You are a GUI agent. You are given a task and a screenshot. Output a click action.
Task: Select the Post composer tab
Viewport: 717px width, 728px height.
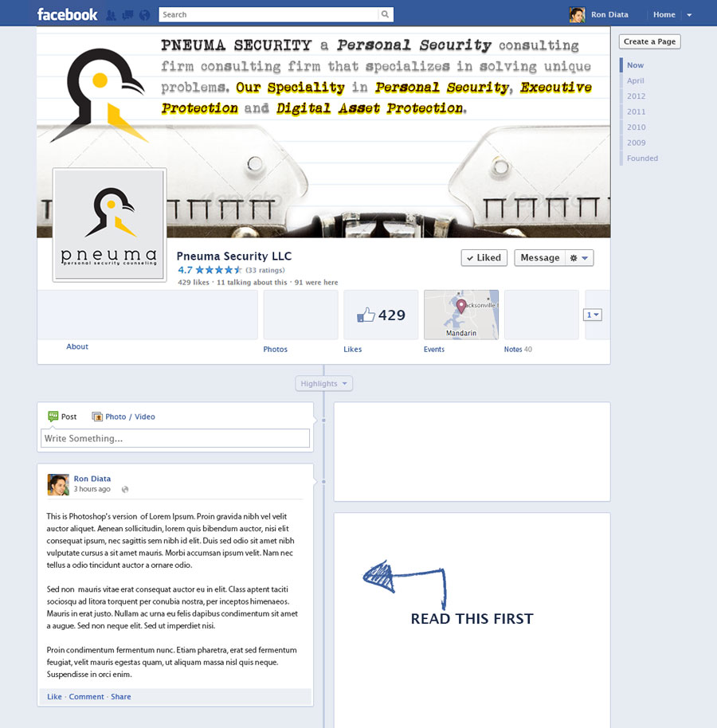coord(62,417)
